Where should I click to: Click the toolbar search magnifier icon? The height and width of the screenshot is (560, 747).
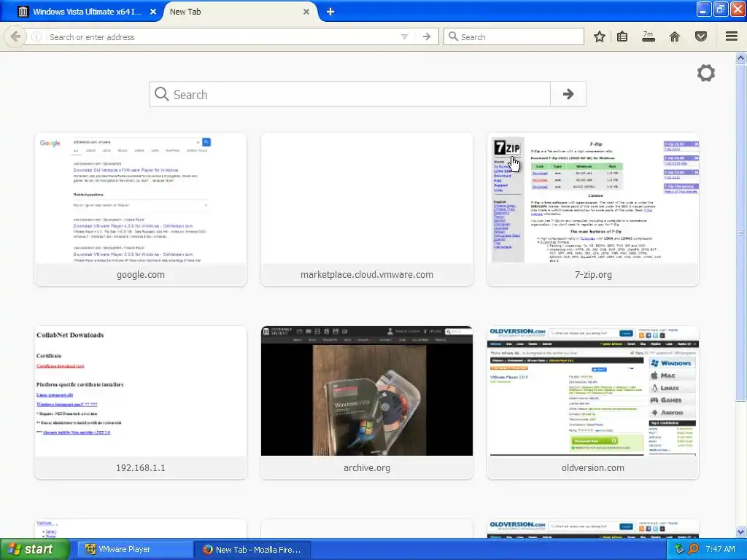tap(453, 36)
